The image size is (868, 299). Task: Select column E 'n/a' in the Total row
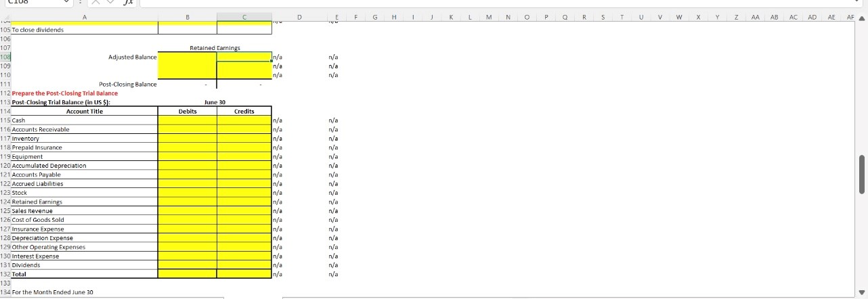click(333, 274)
